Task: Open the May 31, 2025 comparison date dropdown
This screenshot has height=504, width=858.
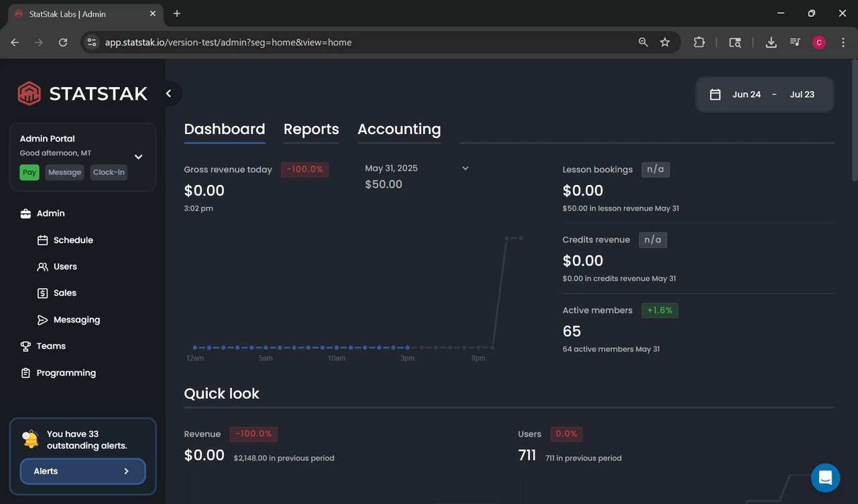Action: [x=465, y=168]
